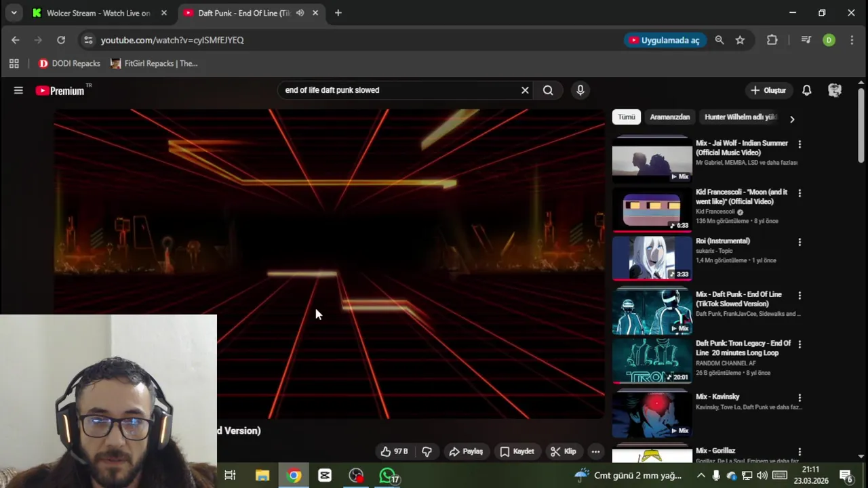Open the Mix - Kavinsky title
This screenshot has width=868, height=488.
(717, 396)
